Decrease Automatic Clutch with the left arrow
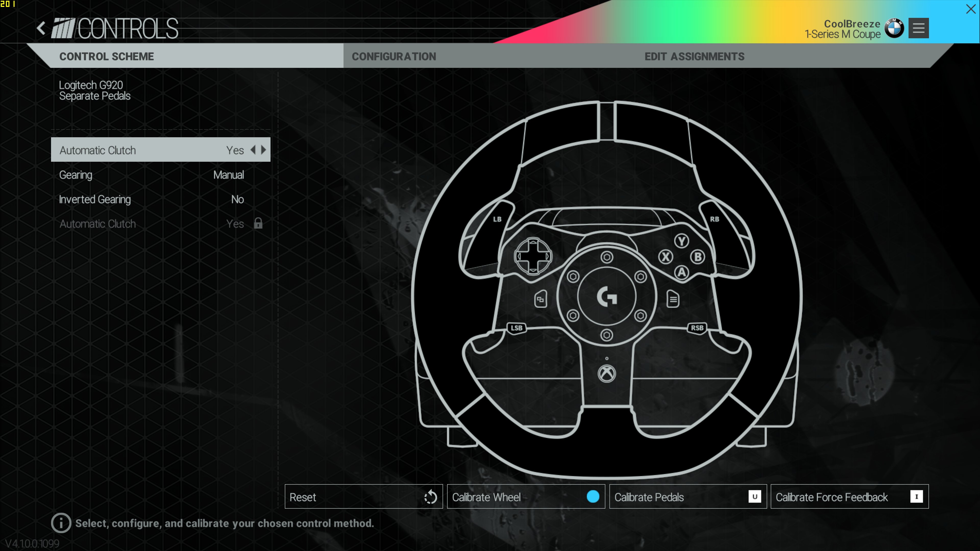The width and height of the screenshot is (980, 551). point(253,150)
